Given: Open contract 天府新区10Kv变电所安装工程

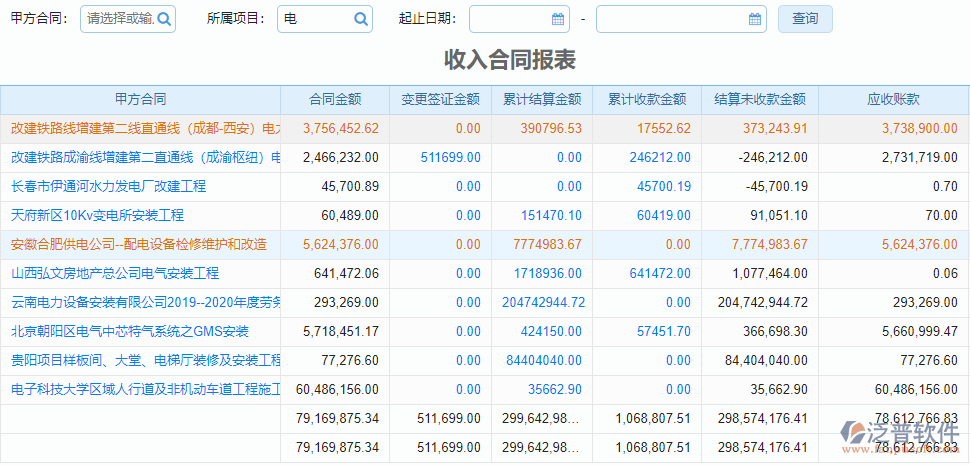Looking at the screenshot, I should (98, 215).
